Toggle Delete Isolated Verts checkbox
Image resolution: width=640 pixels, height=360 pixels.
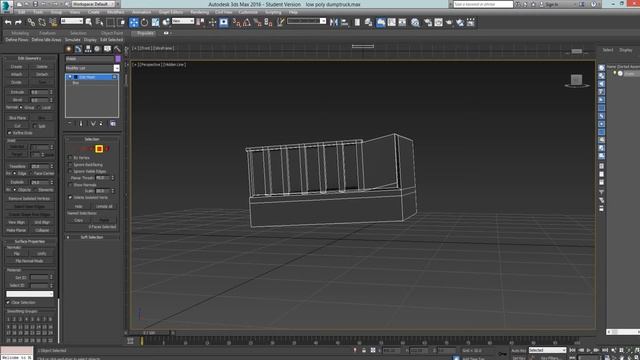point(70,198)
